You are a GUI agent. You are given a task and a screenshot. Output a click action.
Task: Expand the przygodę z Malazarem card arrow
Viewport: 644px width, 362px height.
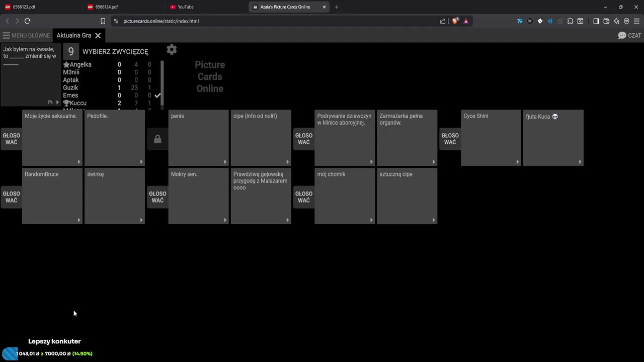click(x=288, y=220)
